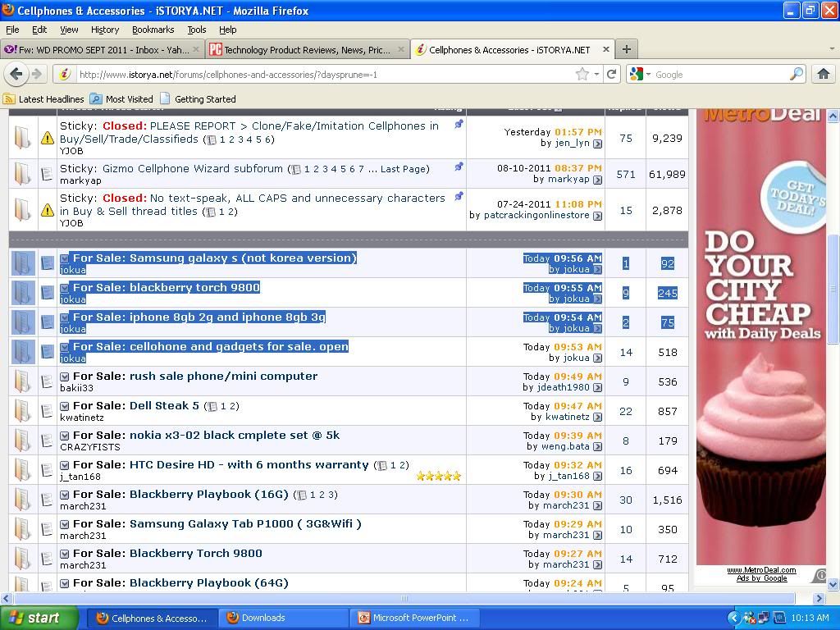Bookmark this page with the star icon

582,74
